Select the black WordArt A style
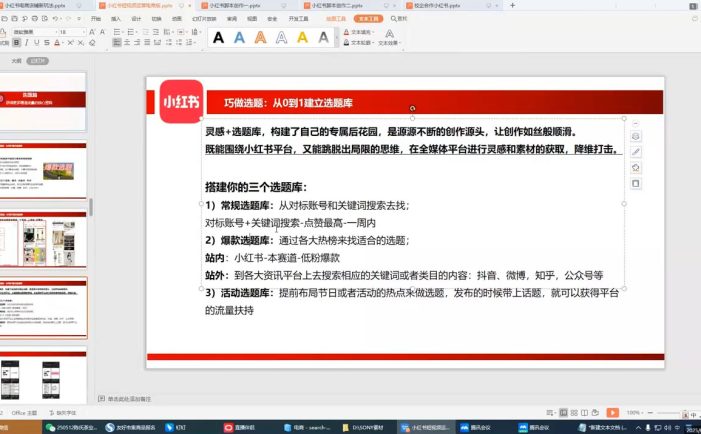 [x=218, y=38]
